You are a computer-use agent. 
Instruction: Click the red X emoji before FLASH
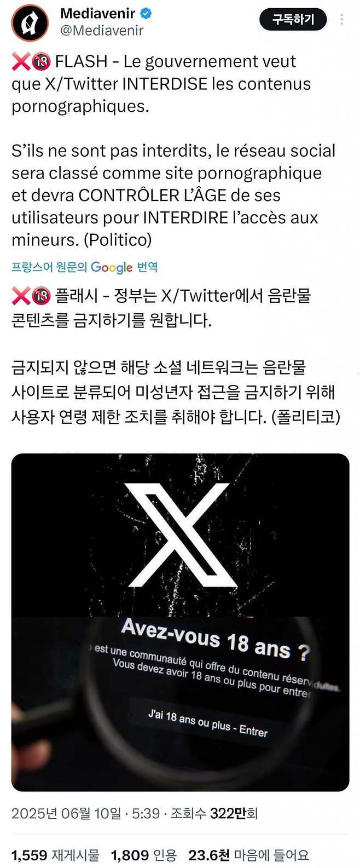point(21,62)
